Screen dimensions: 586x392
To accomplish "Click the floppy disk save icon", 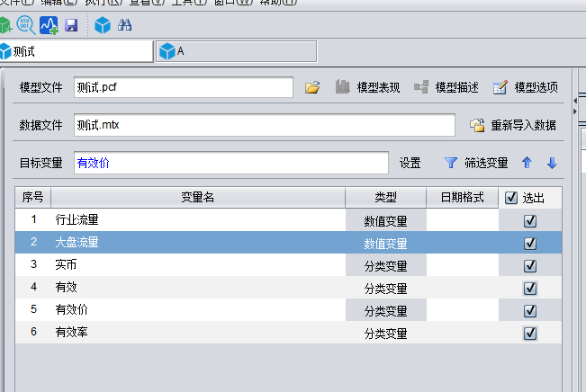I will click(71, 25).
